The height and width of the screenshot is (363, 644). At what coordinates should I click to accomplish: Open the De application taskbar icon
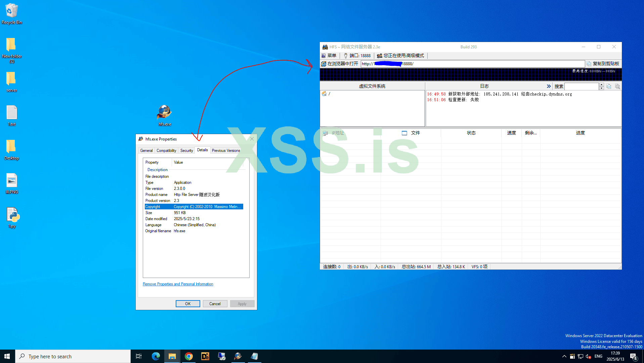pos(205,356)
